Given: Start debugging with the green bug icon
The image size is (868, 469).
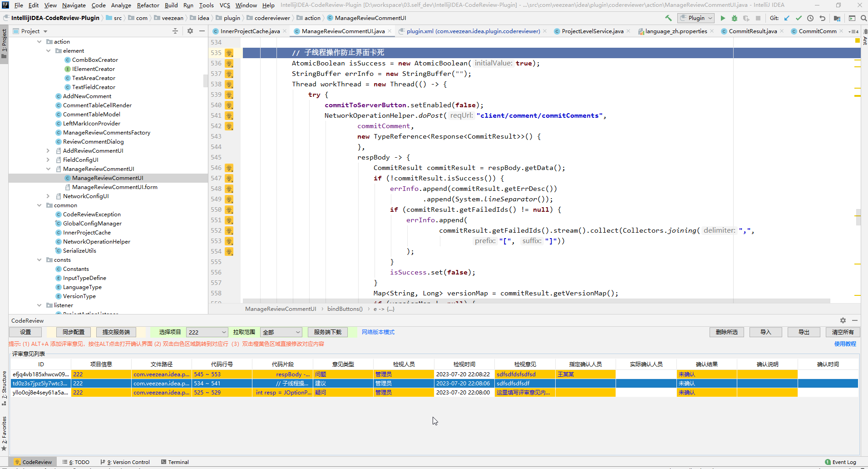Looking at the screenshot, I should (734, 18).
